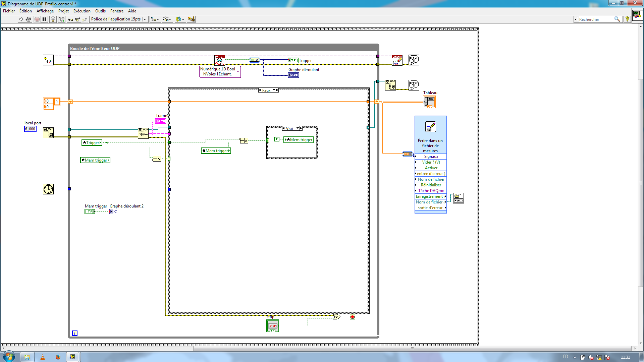Select the stop button terminal

(273, 326)
